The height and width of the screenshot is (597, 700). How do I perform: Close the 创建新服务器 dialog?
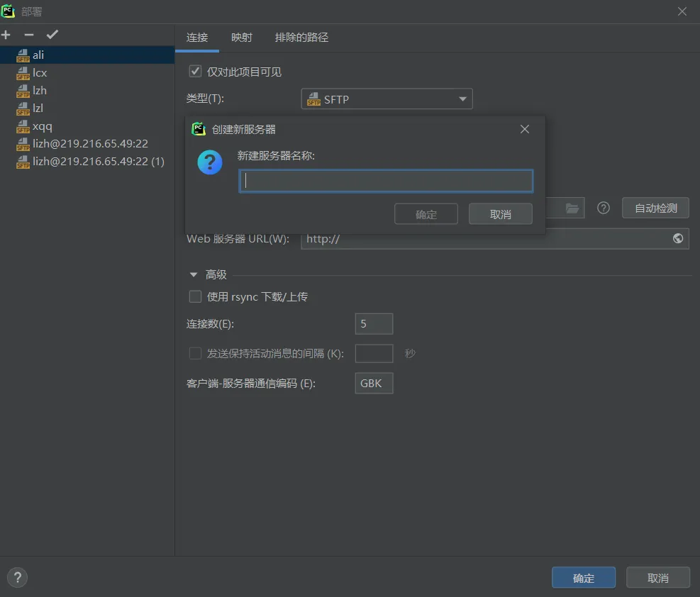[525, 129]
